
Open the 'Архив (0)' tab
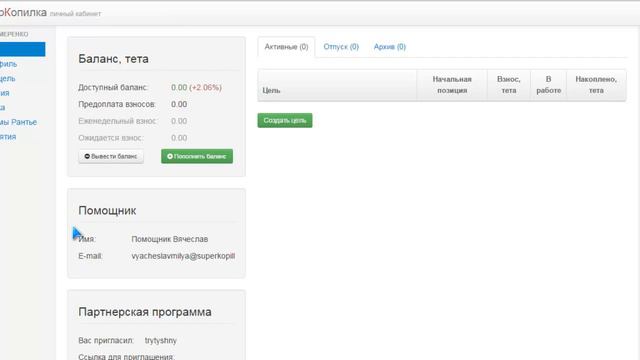coord(389,47)
